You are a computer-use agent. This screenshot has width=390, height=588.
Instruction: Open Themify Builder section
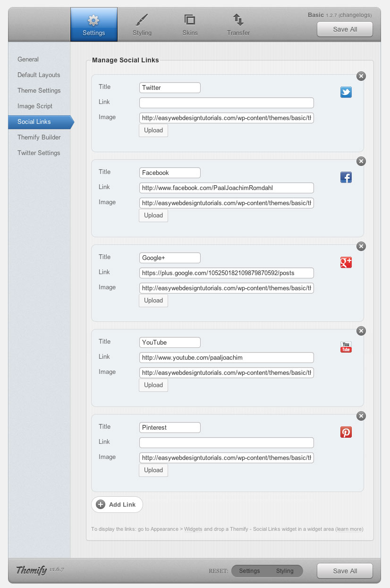[x=39, y=137]
